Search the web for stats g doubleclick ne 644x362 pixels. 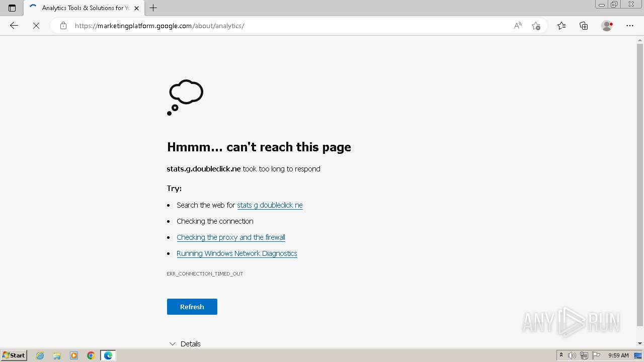270,205
